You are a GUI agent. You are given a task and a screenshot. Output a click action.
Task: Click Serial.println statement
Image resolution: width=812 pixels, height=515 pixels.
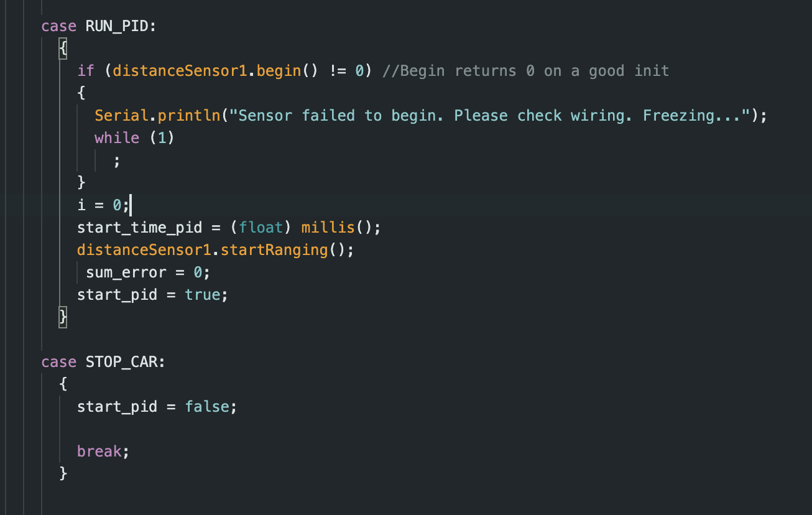pyautogui.click(x=431, y=116)
